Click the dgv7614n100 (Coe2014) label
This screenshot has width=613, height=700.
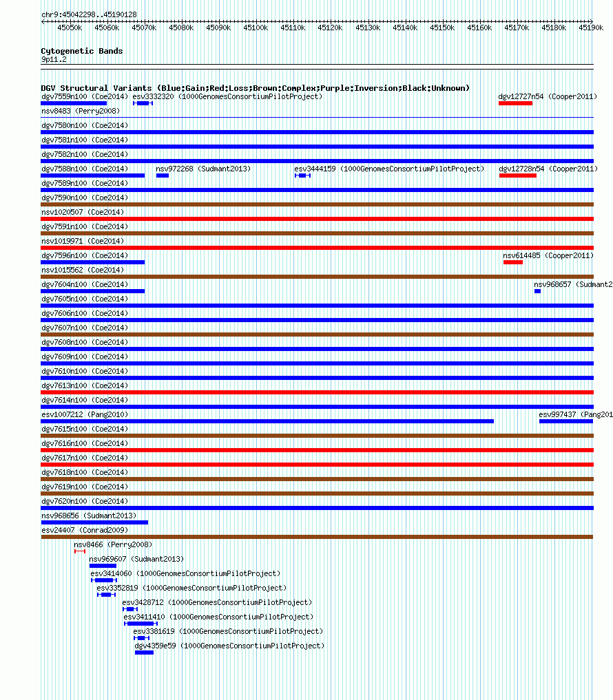pos(85,400)
